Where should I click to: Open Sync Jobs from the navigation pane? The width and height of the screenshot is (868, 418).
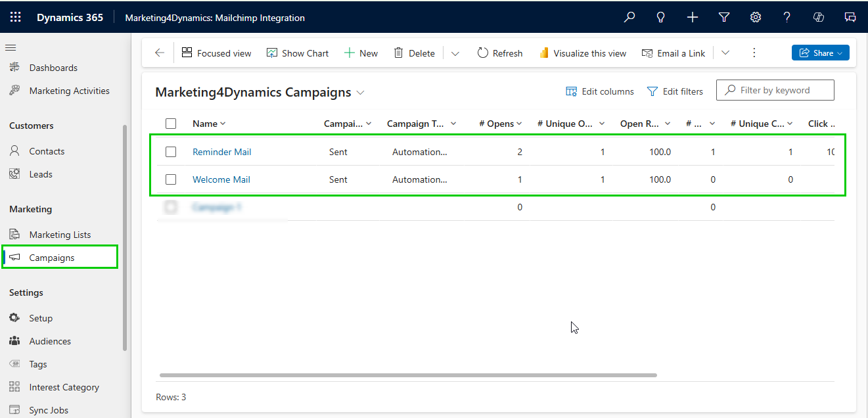click(49, 409)
